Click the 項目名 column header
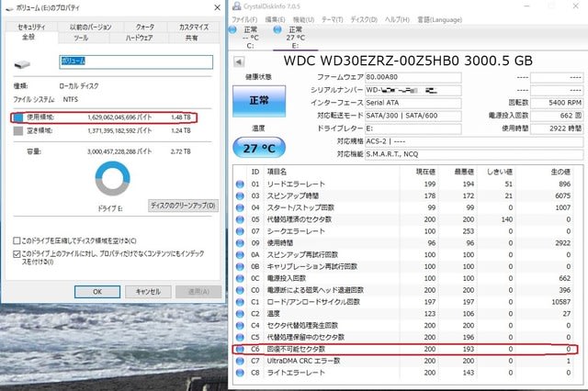Screen dimensions: 588x391 pos(277,172)
